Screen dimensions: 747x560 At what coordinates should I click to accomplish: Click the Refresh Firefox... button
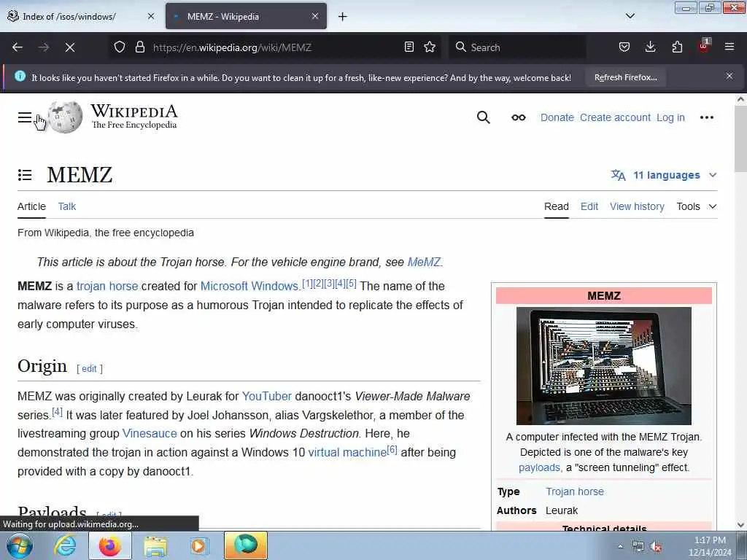[x=625, y=77]
